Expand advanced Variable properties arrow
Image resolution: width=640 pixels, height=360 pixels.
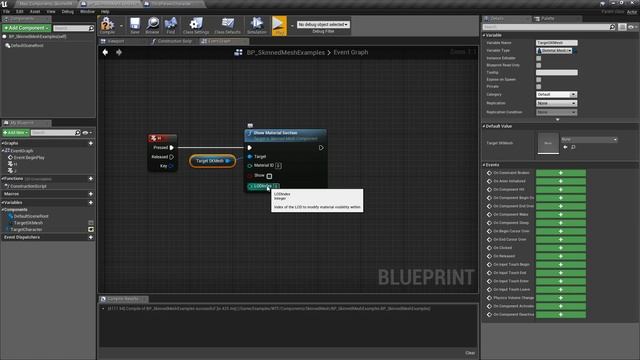tap(558, 120)
